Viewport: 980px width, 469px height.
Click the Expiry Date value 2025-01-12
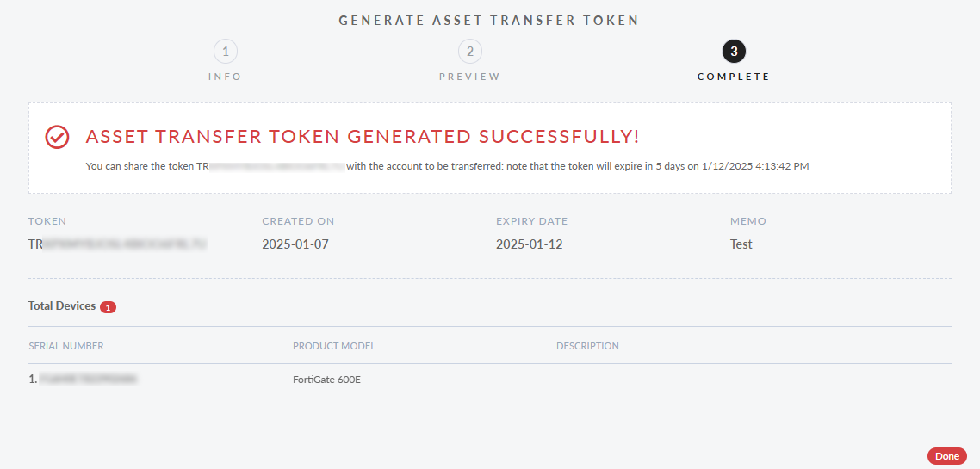coord(529,244)
